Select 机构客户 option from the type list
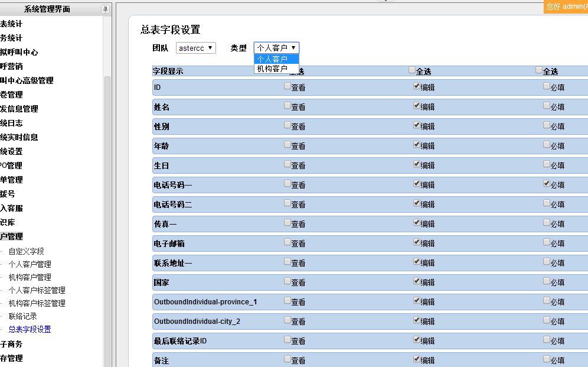588x367 pixels. pos(272,69)
